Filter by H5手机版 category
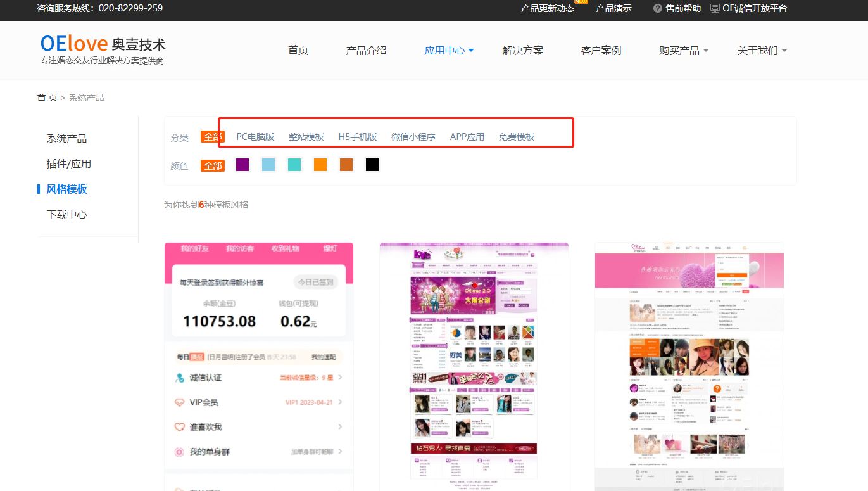 pos(358,137)
